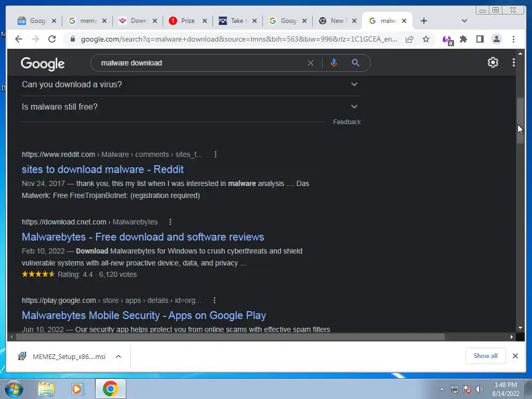This screenshot has width=532, height=399.
Task: Open Chrome's three-dot menu
Action: coord(514,39)
